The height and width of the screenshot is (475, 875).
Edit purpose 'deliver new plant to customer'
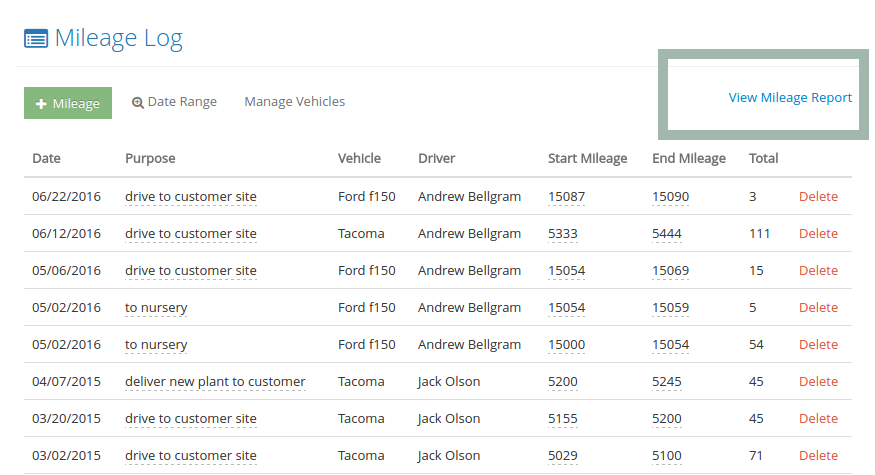click(215, 382)
